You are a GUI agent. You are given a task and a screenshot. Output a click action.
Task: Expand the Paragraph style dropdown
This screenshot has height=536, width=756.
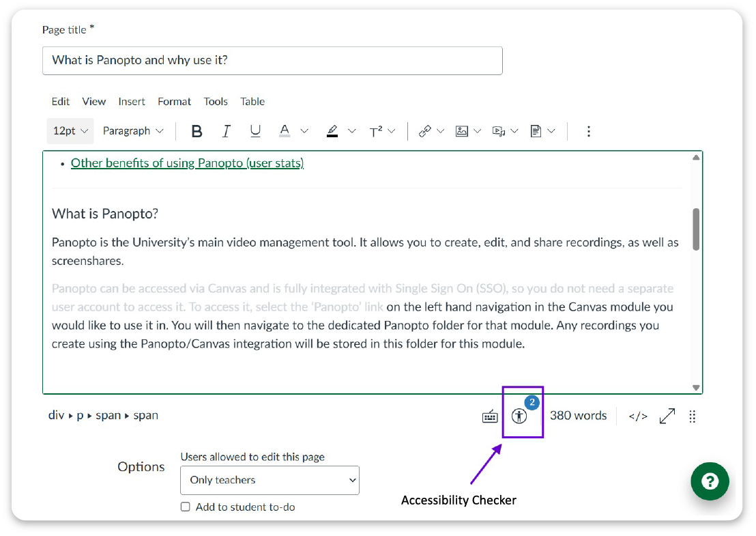click(x=133, y=131)
